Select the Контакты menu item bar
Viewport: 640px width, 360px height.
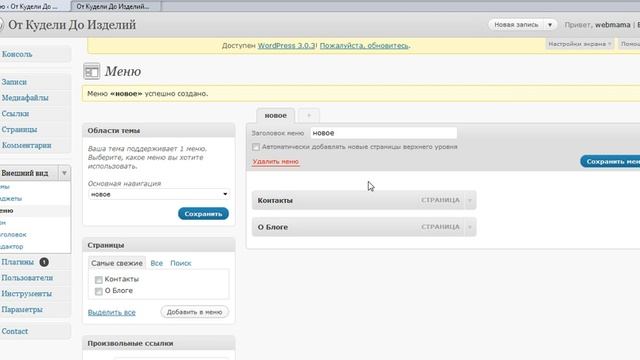tap(364, 200)
